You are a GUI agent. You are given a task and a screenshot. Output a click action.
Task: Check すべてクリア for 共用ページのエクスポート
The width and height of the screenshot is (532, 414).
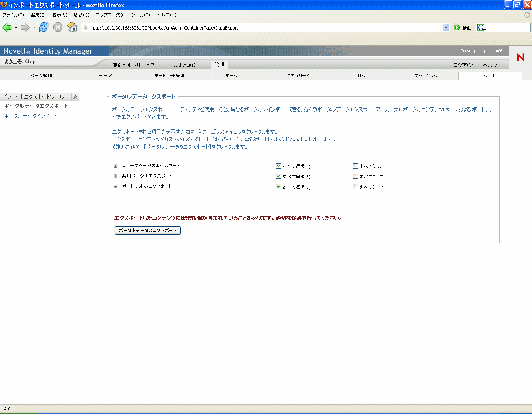click(355, 176)
